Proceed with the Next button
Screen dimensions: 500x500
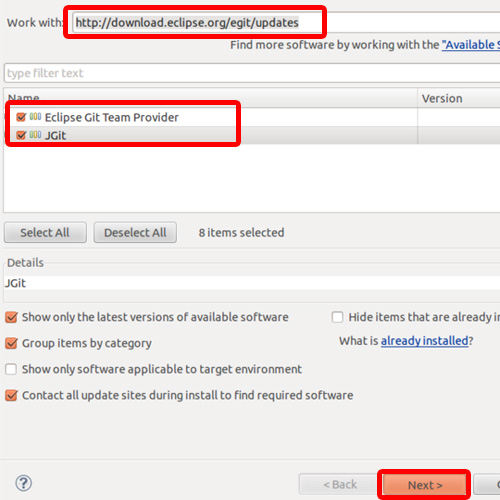[x=425, y=485]
